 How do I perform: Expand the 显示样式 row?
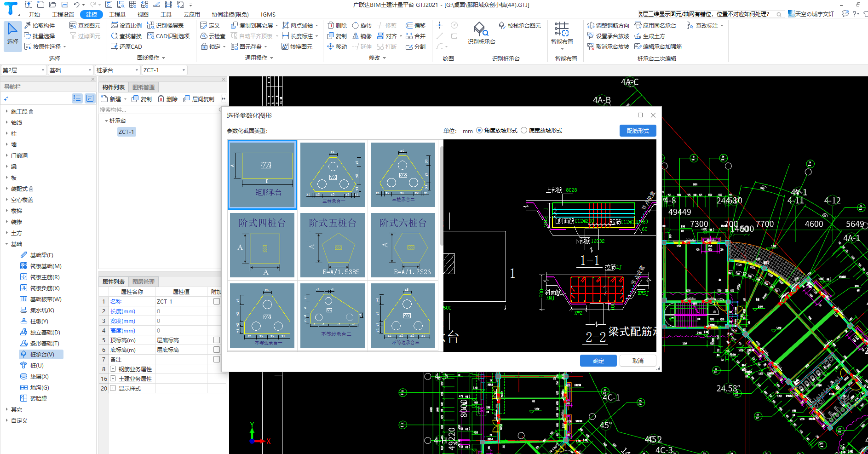click(x=113, y=388)
